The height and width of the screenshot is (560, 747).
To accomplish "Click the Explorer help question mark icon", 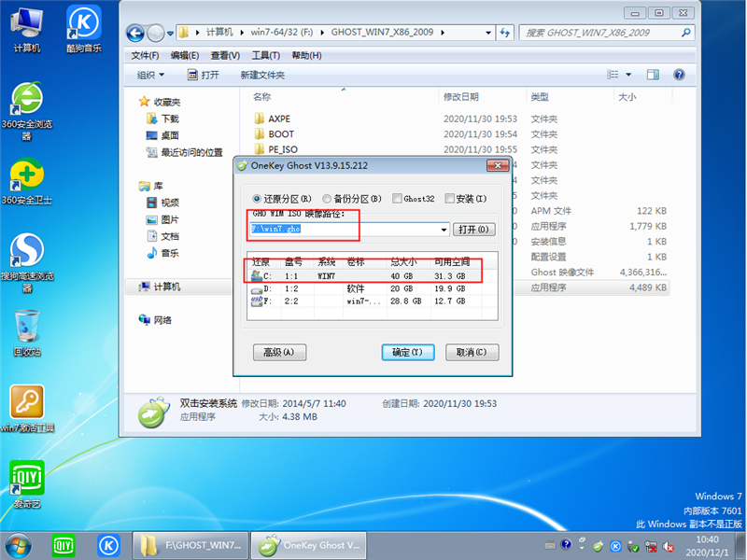I will point(679,75).
